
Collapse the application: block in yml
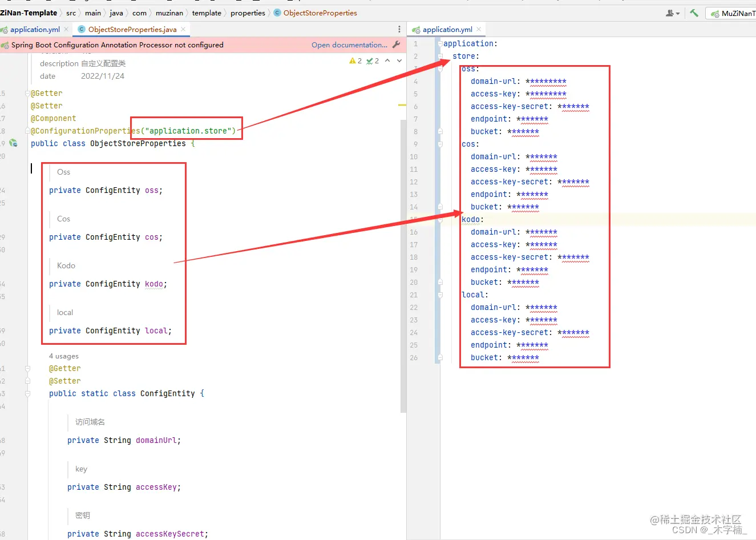click(440, 43)
